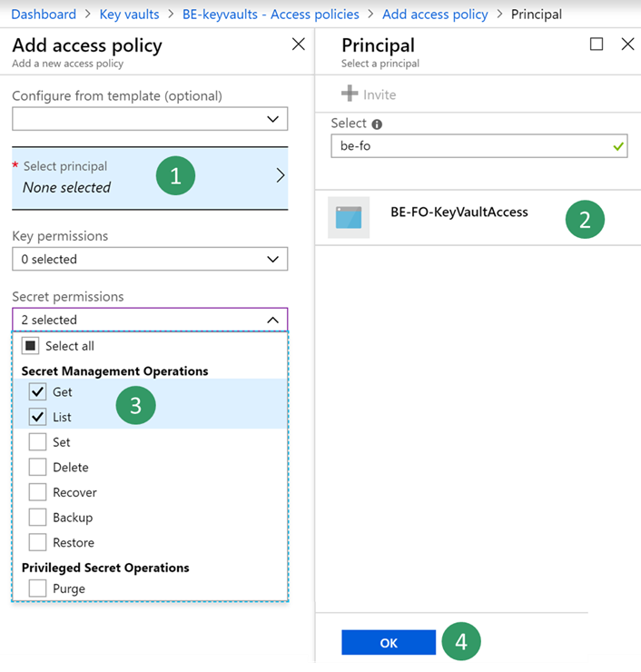Check the Backup secret permission
Screen dimensions: 641x672
point(38,518)
